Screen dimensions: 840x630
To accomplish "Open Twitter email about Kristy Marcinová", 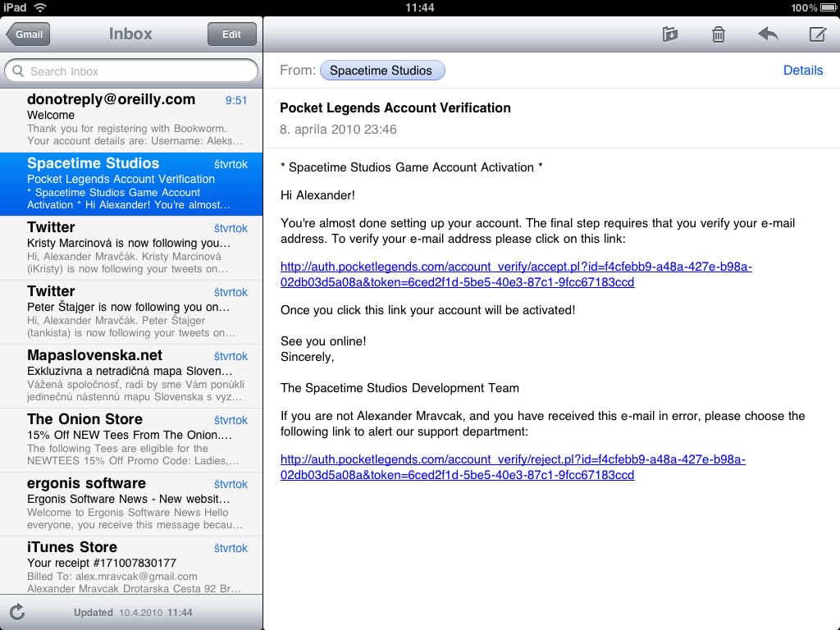I will (x=131, y=248).
